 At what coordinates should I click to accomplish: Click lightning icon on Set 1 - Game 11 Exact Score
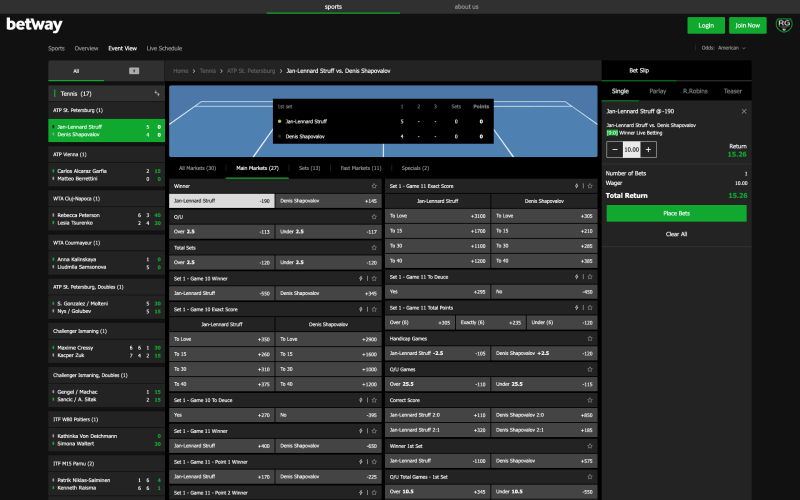(577, 186)
